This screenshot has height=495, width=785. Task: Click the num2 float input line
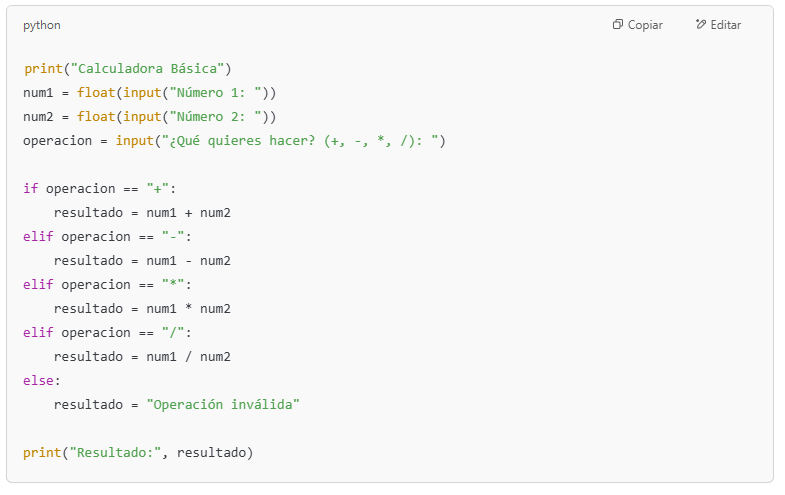pyautogui.click(x=150, y=117)
